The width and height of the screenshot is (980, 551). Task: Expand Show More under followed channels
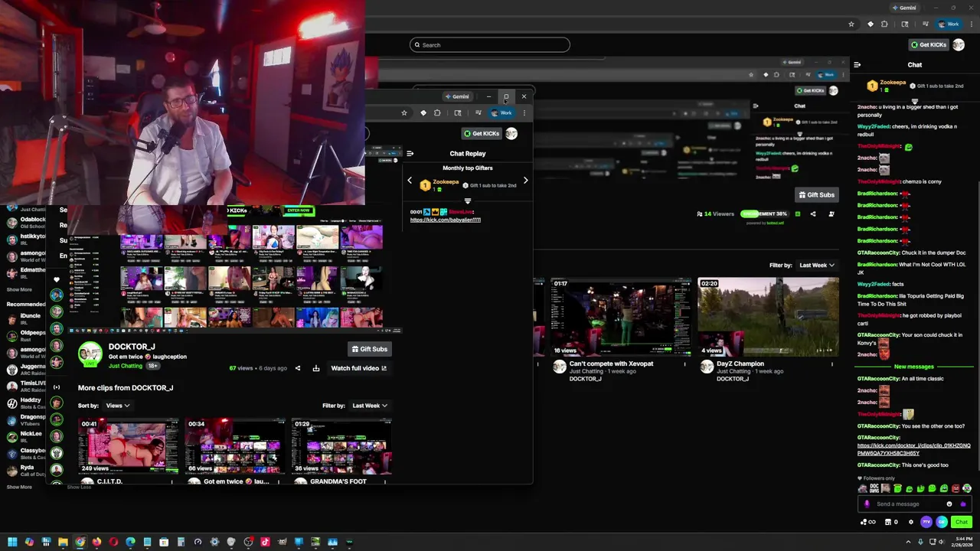[19, 289]
